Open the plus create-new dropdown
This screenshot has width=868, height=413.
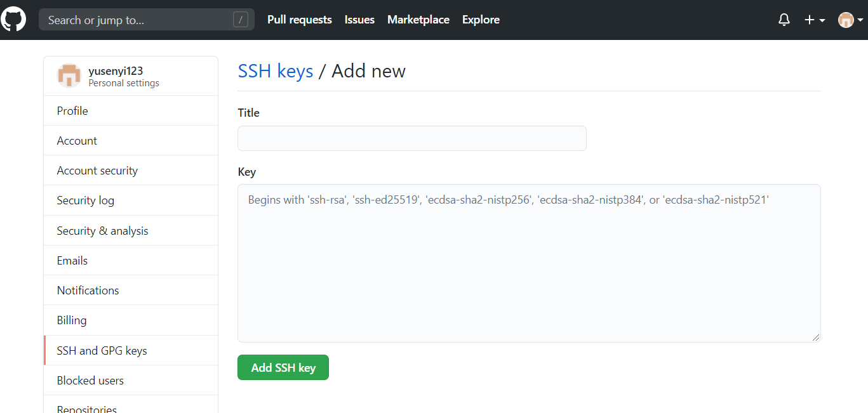coord(815,20)
